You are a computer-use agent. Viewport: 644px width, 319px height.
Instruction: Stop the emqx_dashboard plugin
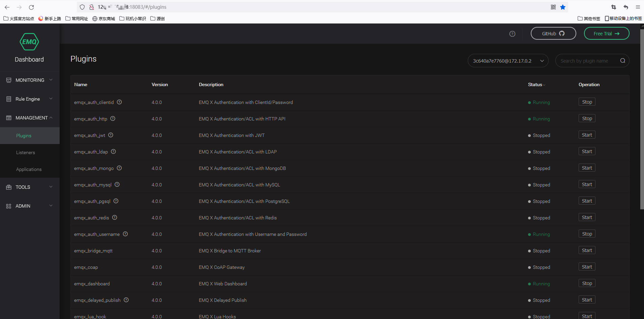pyautogui.click(x=587, y=283)
